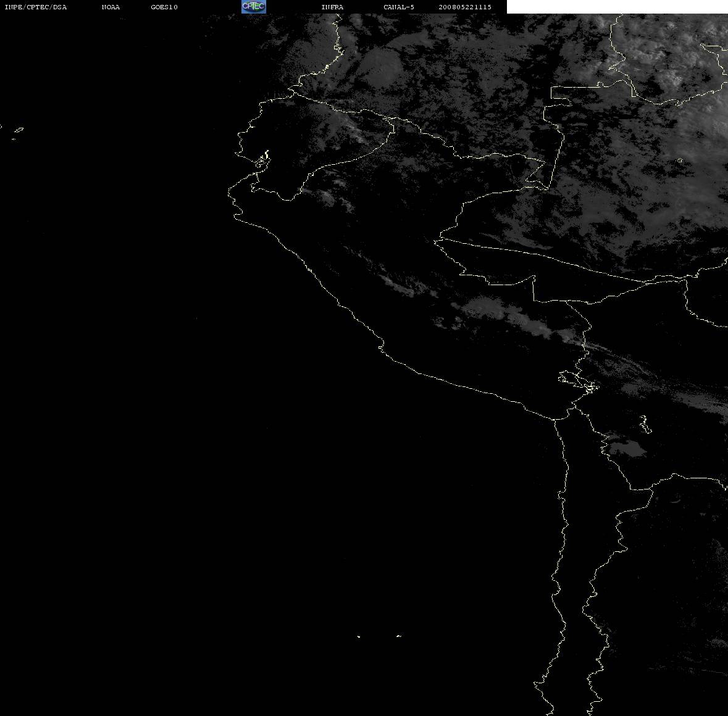
Task: Click the Galapagos island outline near the left edge
Action: (x=19, y=130)
